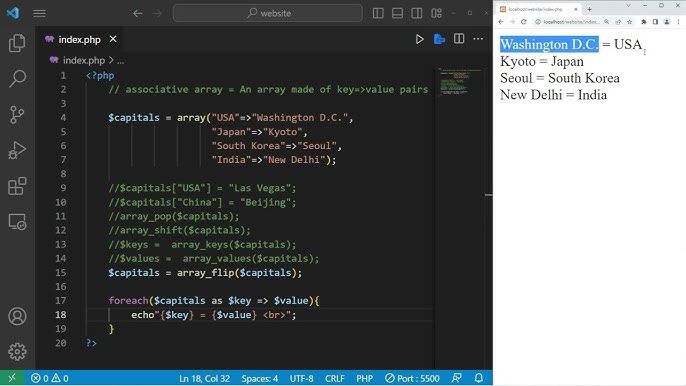Toggle the secondary side bar layout
This screenshot has width=686, height=386.
[416, 14]
